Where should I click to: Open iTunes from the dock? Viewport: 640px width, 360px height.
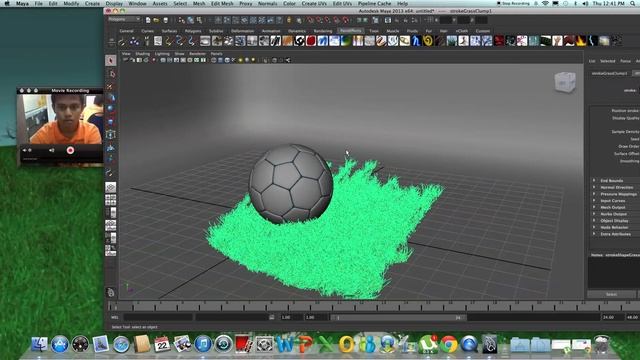tap(203, 344)
